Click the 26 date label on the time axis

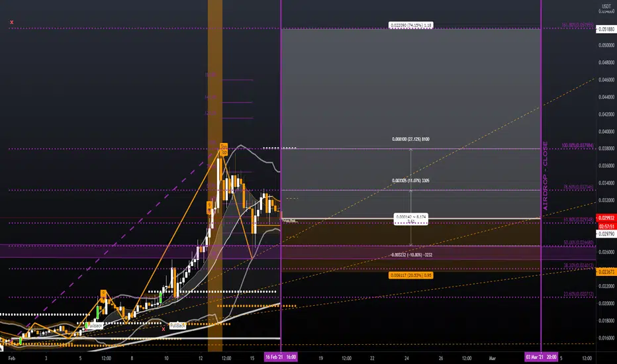click(441, 358)
